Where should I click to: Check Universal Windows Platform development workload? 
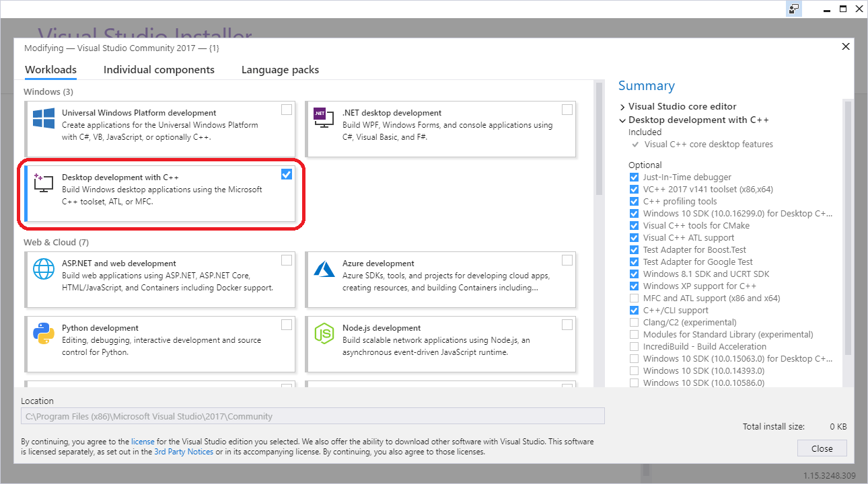(x=287, y=110)
